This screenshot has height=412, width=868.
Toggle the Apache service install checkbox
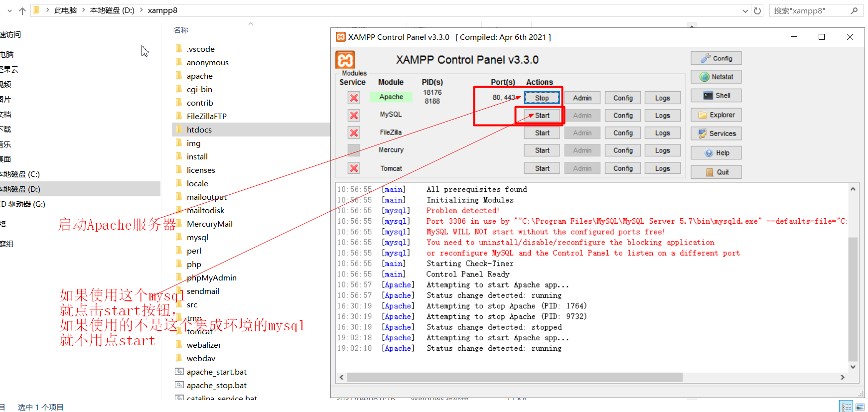click(354, 98)
